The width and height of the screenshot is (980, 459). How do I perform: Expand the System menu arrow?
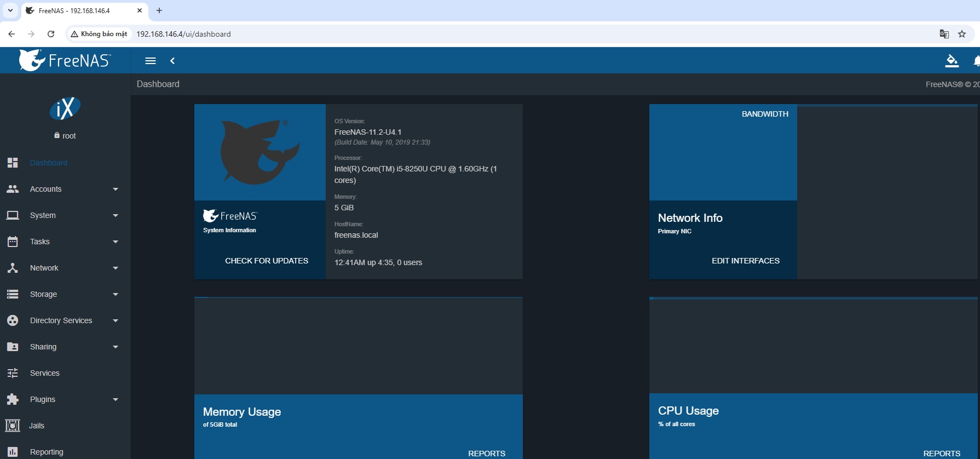[x=116, y=215]
